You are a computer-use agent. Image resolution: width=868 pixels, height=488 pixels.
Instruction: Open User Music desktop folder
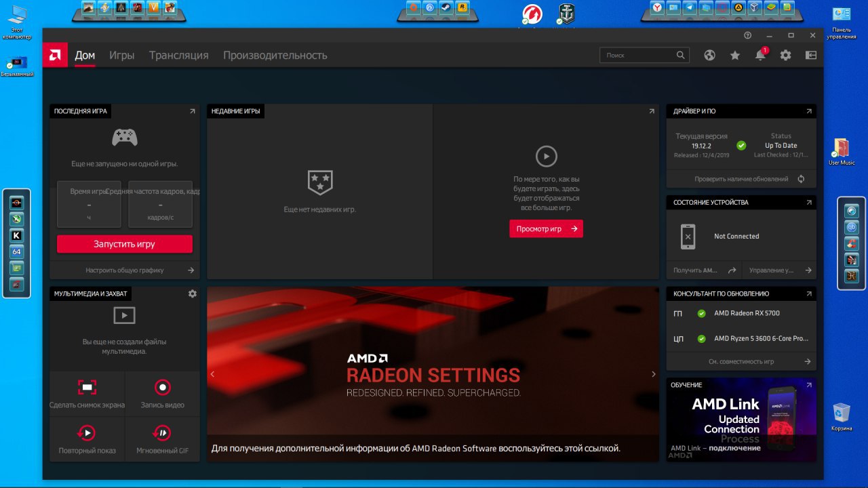coord(842,152)
